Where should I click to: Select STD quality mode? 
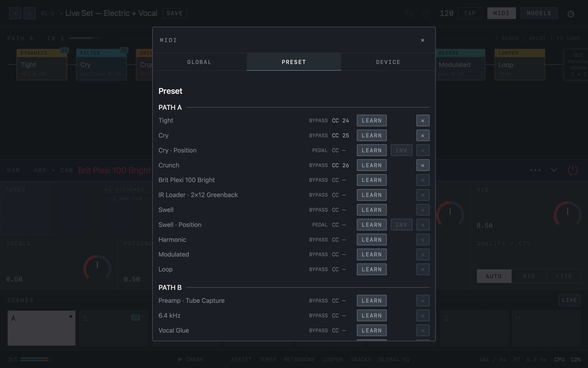click(529, 276)
